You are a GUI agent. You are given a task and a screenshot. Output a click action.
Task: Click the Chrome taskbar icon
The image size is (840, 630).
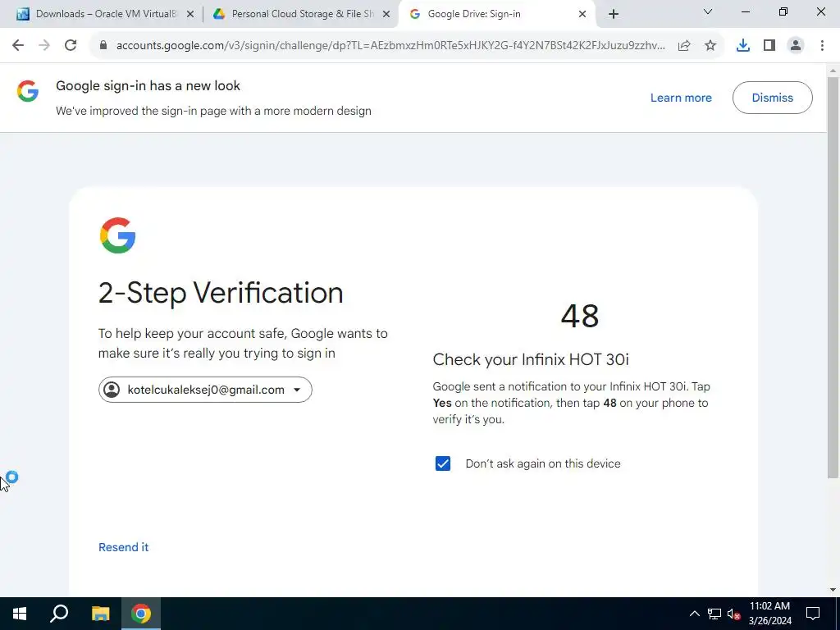pyautogui.click(x=141, y=614)
